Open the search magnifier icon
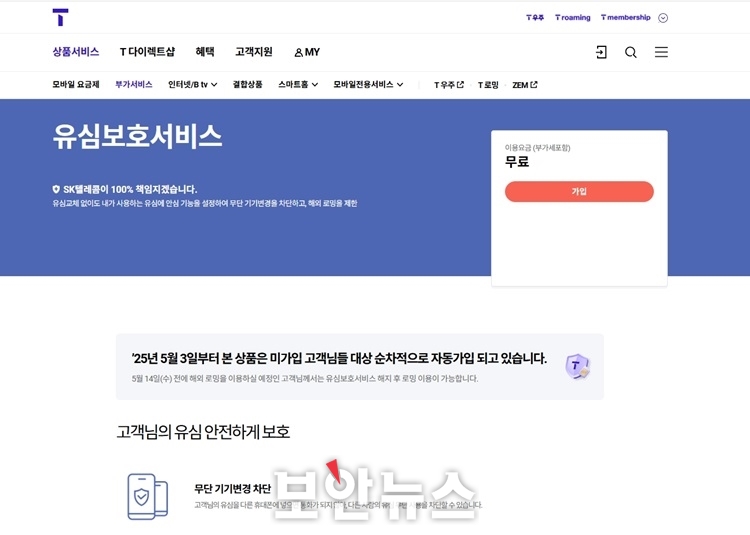 [631, 52]
